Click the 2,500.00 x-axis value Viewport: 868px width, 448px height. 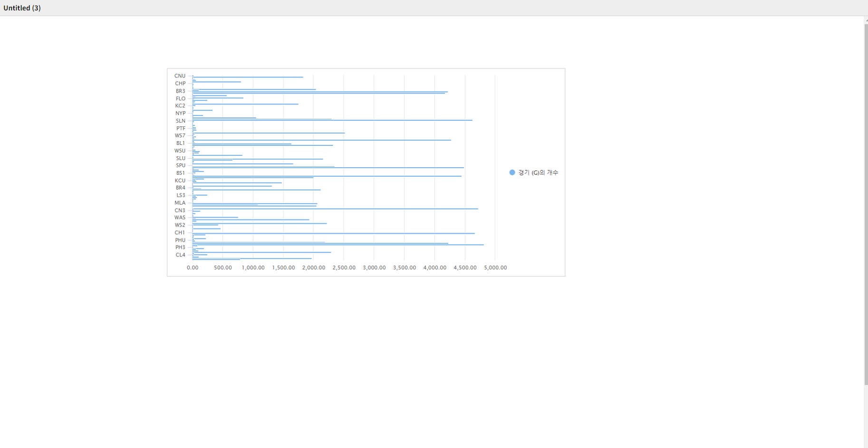[344, 268]
